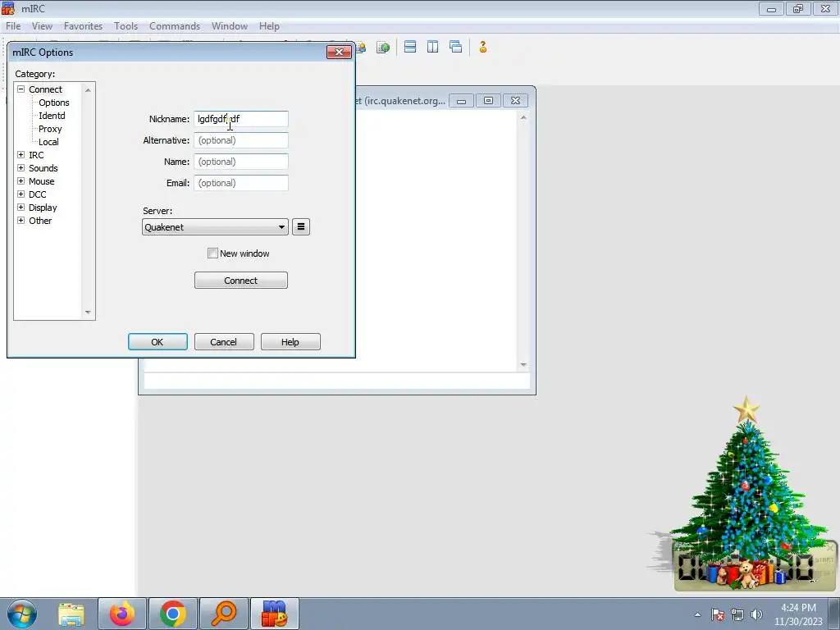Viewport: 840px width, 630px height.
Task: Select Proxy in category tree
Action: 50,129
